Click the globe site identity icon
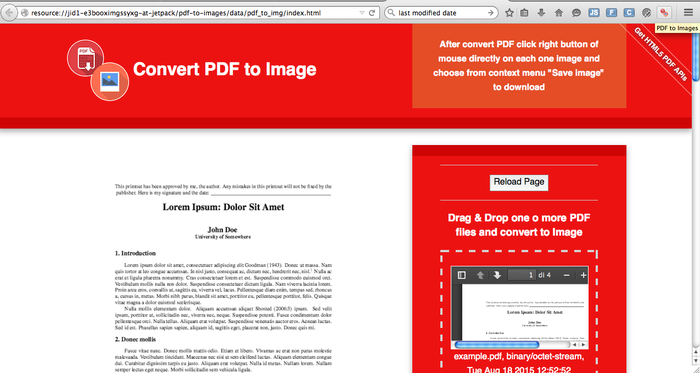The image size is (700, 373). (x=25, y=13)
